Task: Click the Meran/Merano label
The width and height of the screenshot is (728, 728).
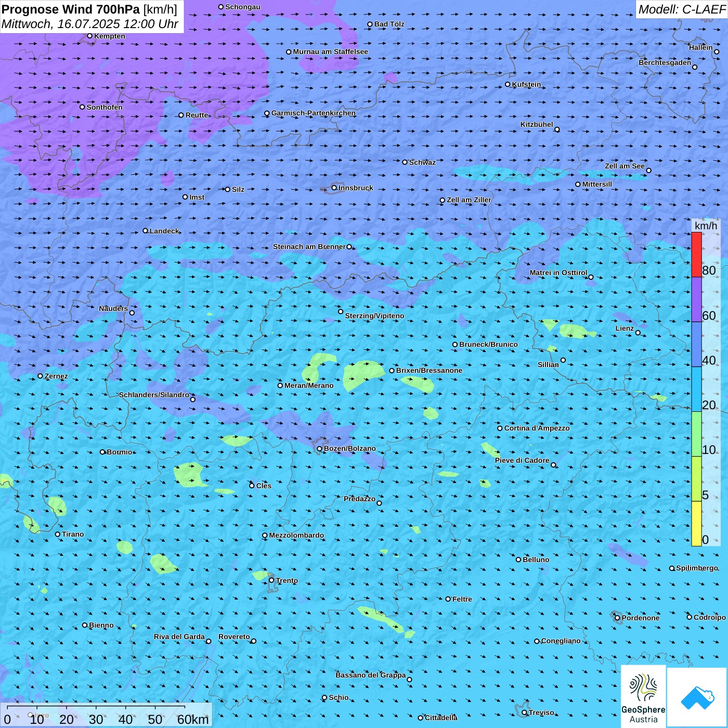Action: (x=309, y=385)
